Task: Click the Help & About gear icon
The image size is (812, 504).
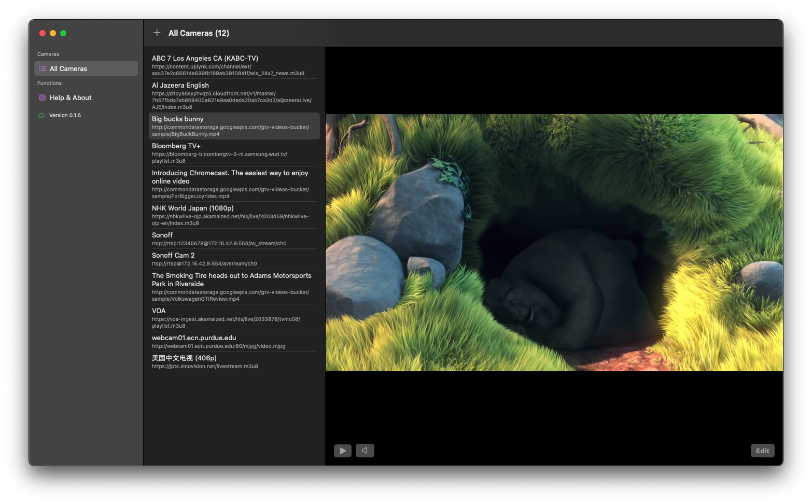Action: [x=43, y=97]
